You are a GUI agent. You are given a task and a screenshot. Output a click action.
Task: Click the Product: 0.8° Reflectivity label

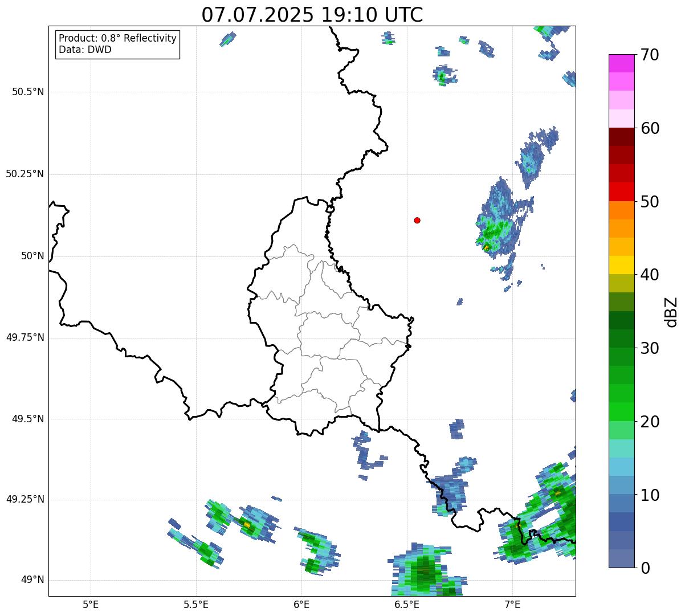(x=118, y=38)
